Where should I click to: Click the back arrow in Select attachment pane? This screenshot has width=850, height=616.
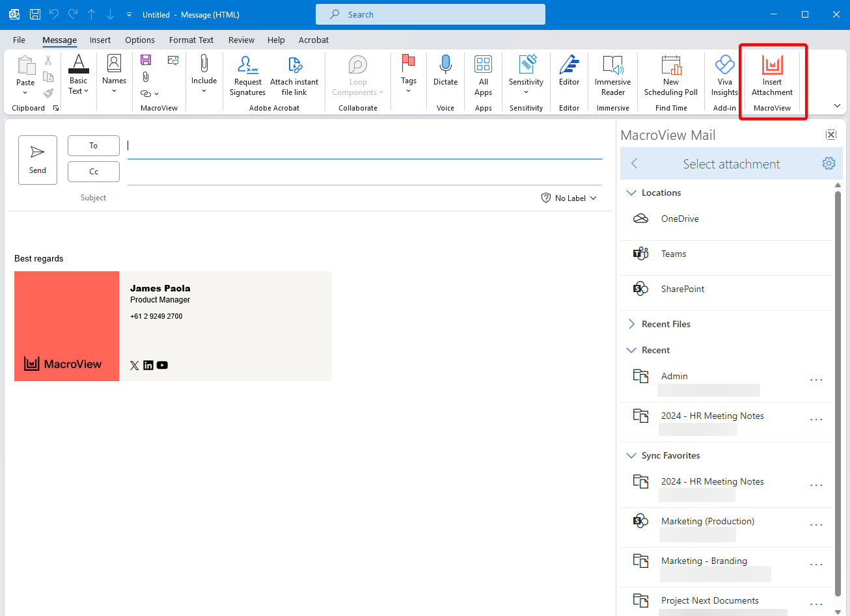pyautogui.click(x=634, y=163)
